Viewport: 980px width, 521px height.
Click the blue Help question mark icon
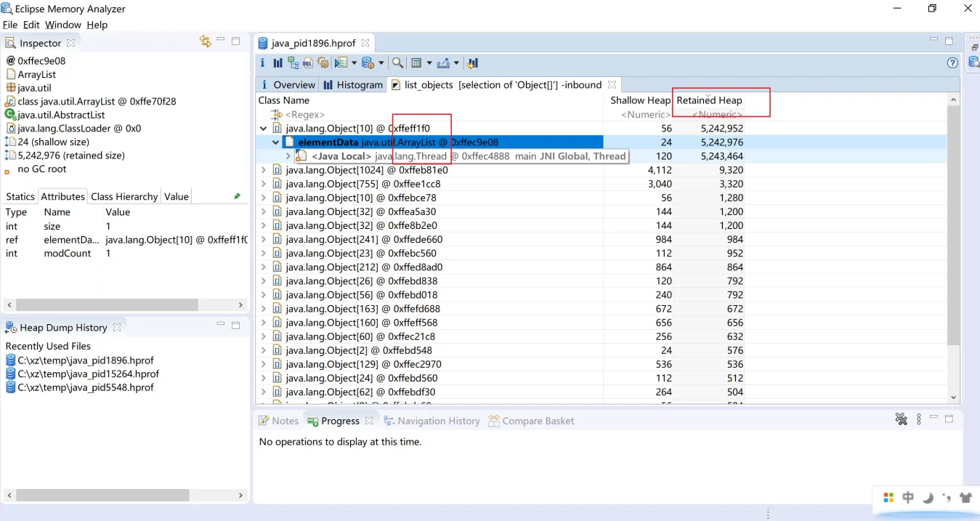pos(952,63)
